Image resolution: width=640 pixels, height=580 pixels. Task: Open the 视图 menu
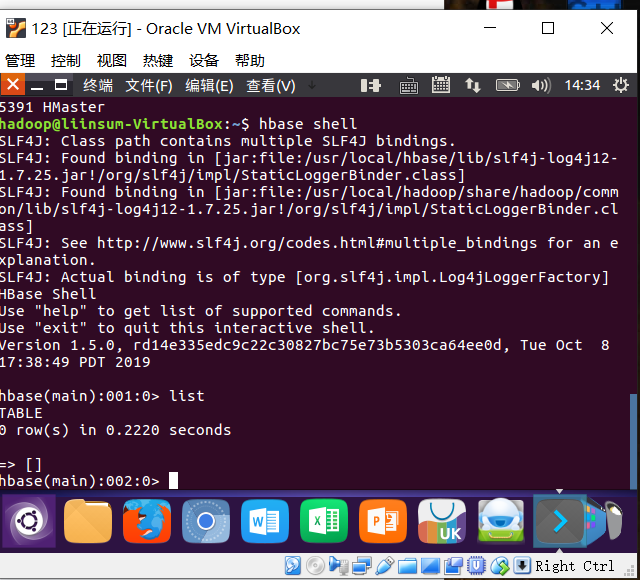click(111, 60)
